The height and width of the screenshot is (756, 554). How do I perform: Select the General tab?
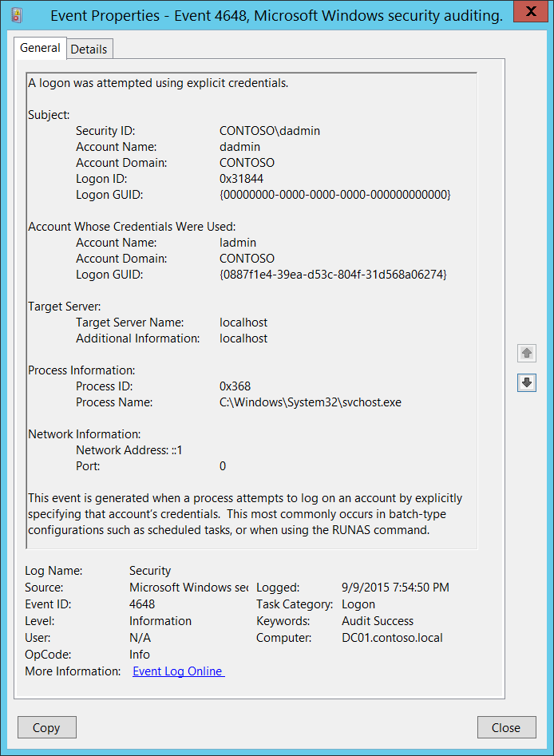click(40, 48)
